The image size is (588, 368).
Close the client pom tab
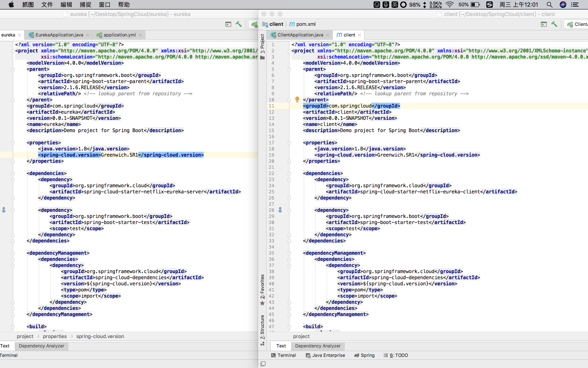pyautogui.click(x=359, y=35)
